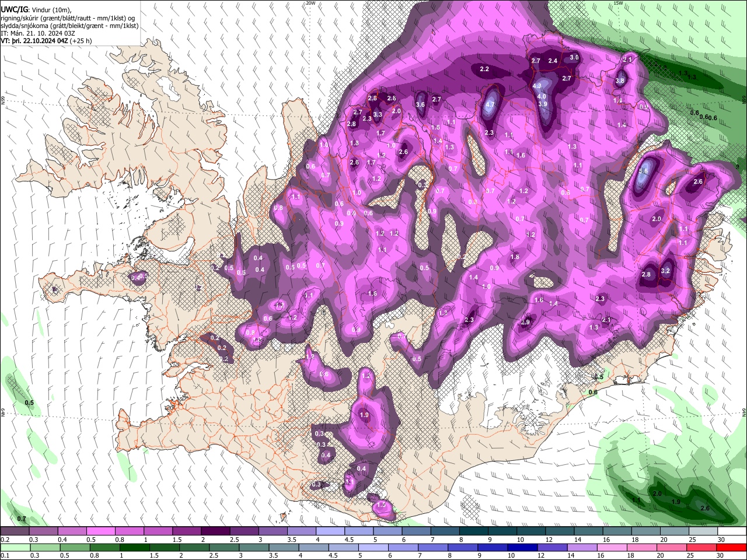Screen dimensions: 747x560
Task: Click the 3.2 snowfall value
Action: pyautogui.click(x=665, y=271)
